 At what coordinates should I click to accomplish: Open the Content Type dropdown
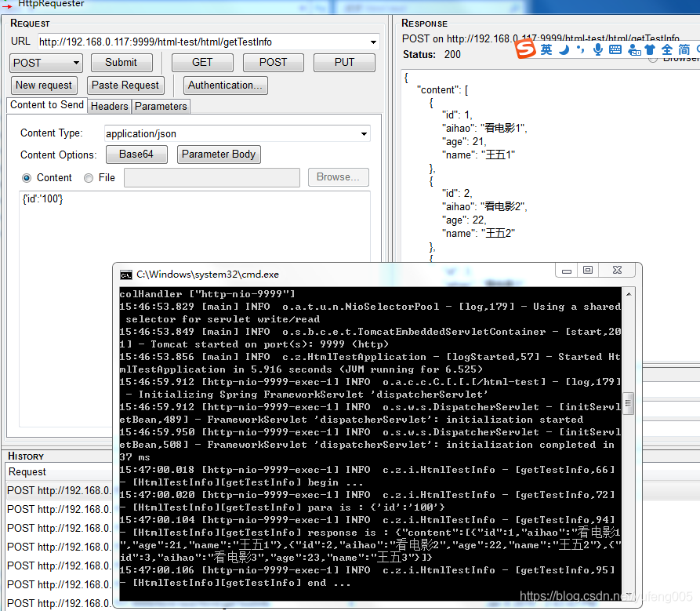coord(363,133)
